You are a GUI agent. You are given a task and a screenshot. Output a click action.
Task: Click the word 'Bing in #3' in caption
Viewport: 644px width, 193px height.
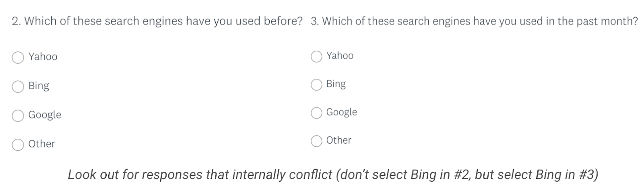point(566,175)
